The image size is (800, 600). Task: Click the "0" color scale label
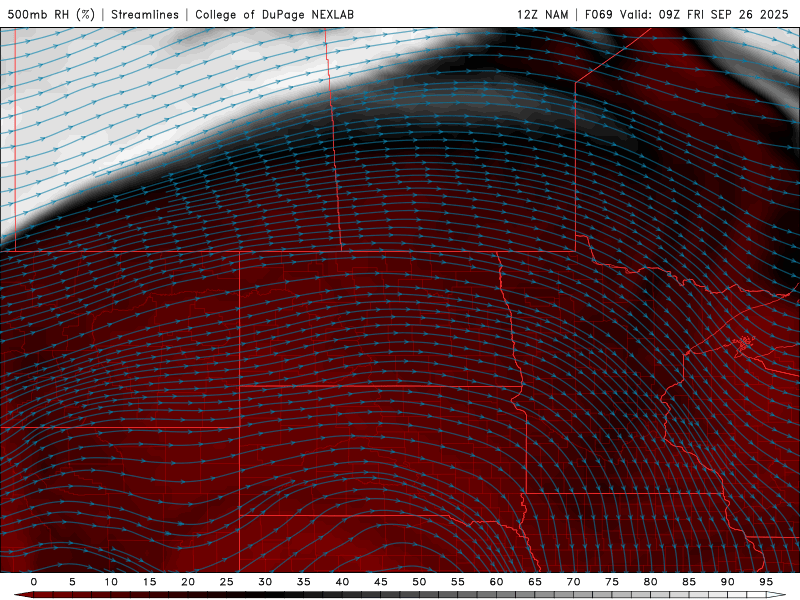point(34,582)
